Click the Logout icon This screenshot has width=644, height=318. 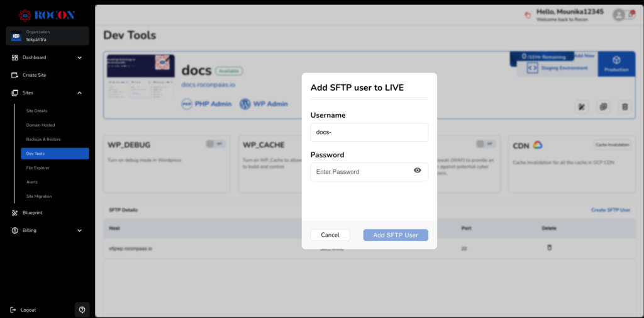click(x=13, y=310)
